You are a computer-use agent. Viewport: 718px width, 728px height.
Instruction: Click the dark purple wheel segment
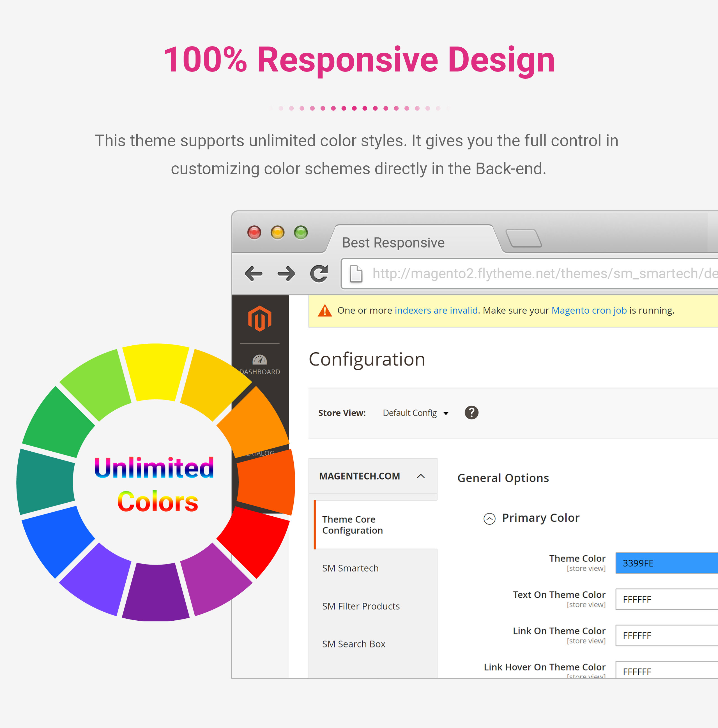point(156,592)
